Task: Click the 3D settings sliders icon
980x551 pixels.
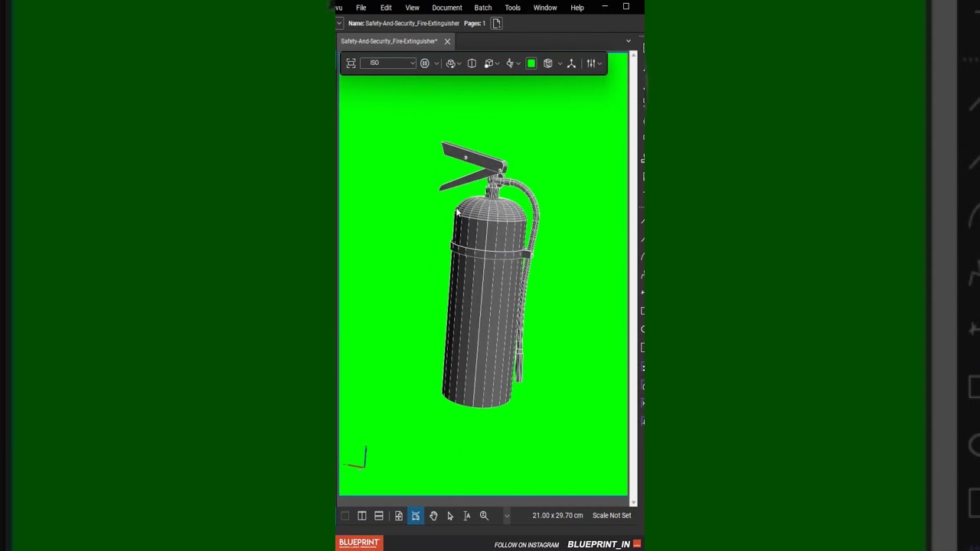Action: tap(590, 64)
